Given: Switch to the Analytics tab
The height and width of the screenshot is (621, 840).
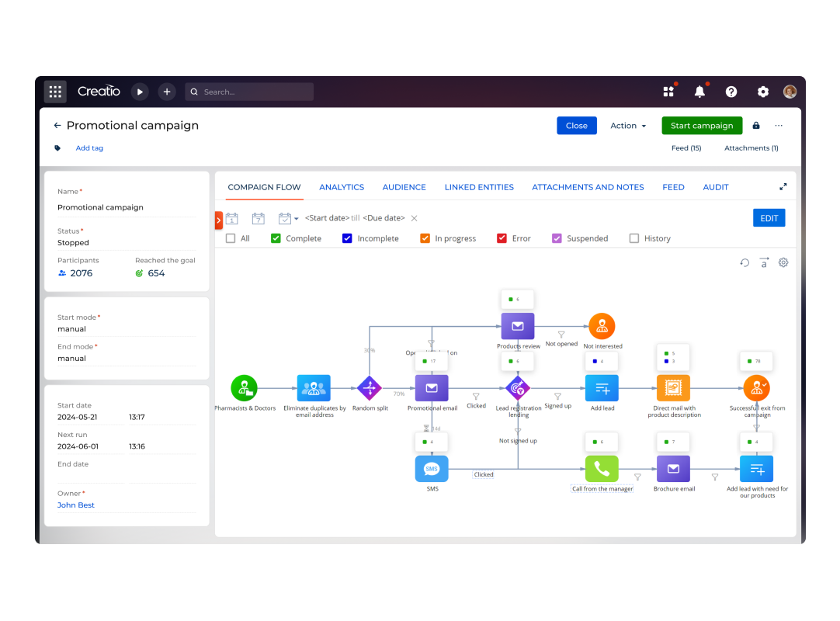Looking at the screenshot, I should (x=342, y=187).
